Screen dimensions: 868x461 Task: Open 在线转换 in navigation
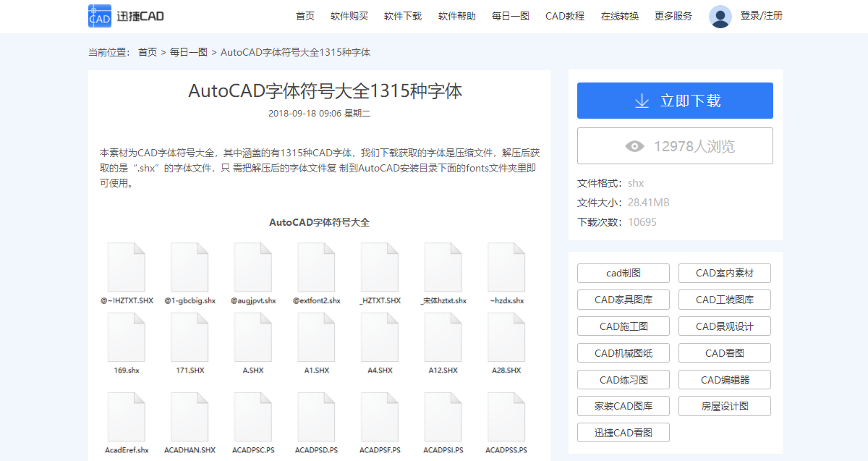[x=620, y=16]
